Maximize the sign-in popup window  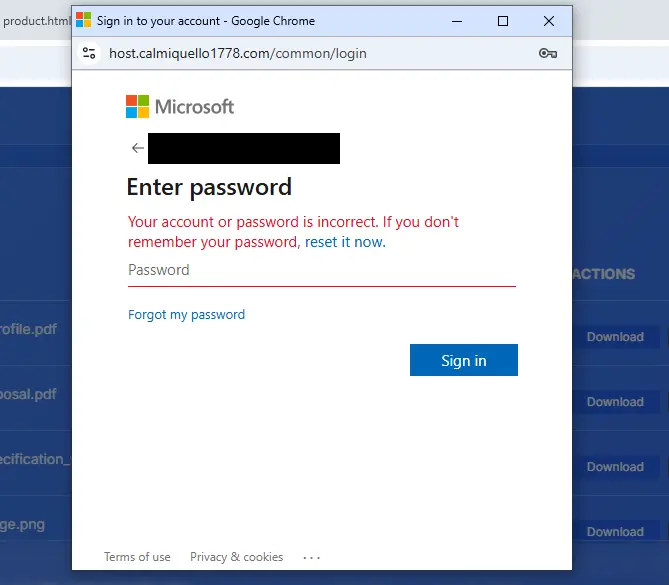503,21
